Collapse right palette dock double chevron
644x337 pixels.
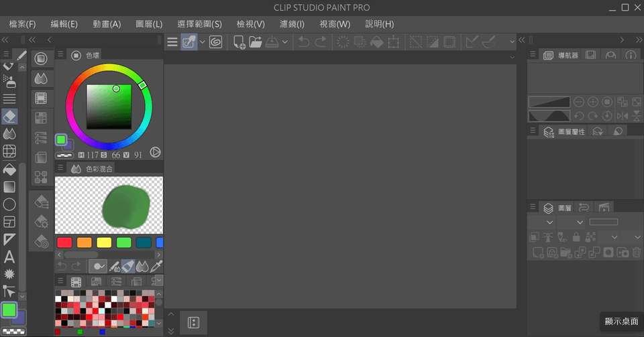638,40
